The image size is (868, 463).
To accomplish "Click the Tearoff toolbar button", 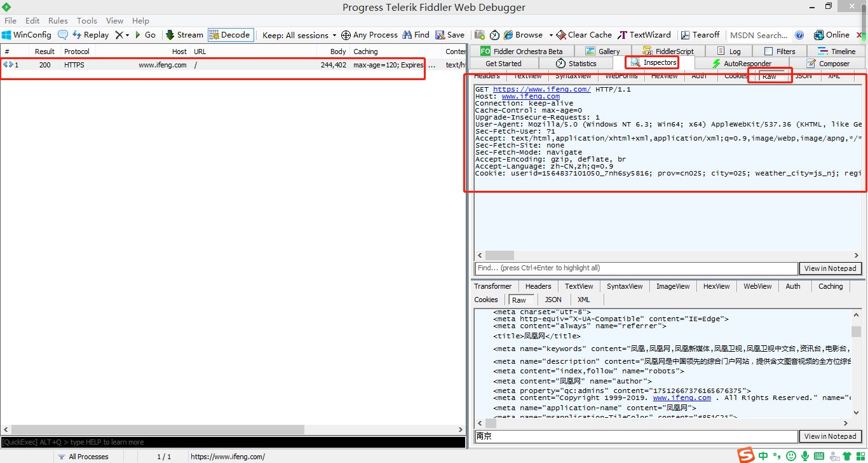I will coord(700,35).
